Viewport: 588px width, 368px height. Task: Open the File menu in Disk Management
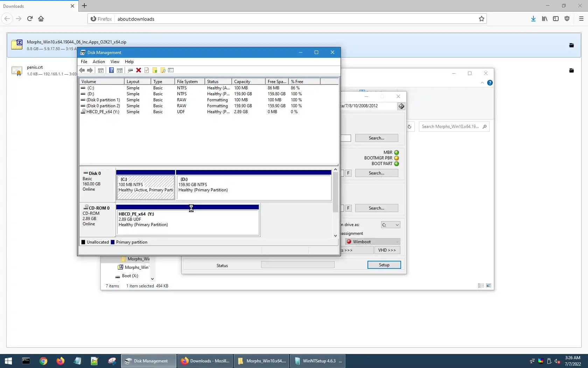tap(84, 62)
